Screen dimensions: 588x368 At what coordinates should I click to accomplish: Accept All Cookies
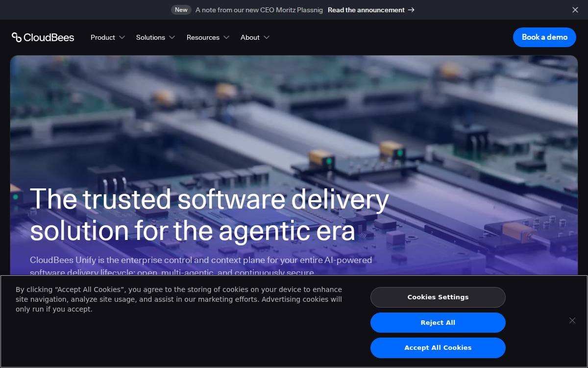coord(438,348)
